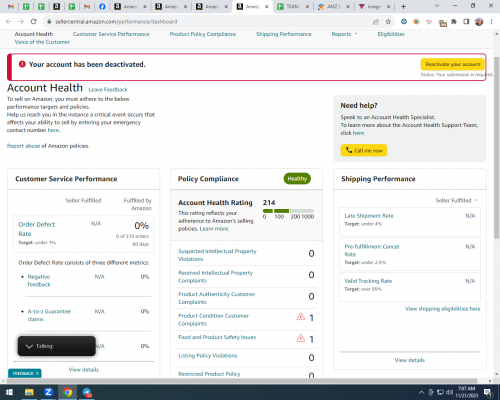Close the FEEDBACK badge
The height and width of the screenshot is (400, 500).
coord(37,373)
